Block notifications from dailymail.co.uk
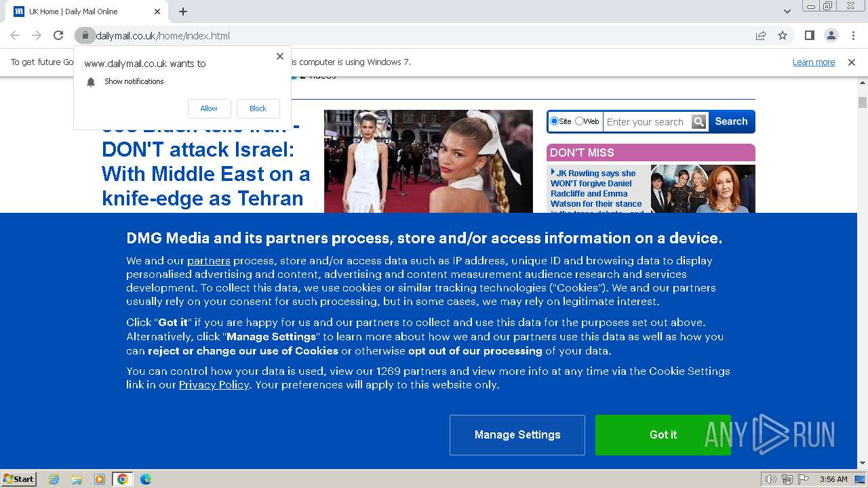This screenshot has height=488, width=868. 258,108
